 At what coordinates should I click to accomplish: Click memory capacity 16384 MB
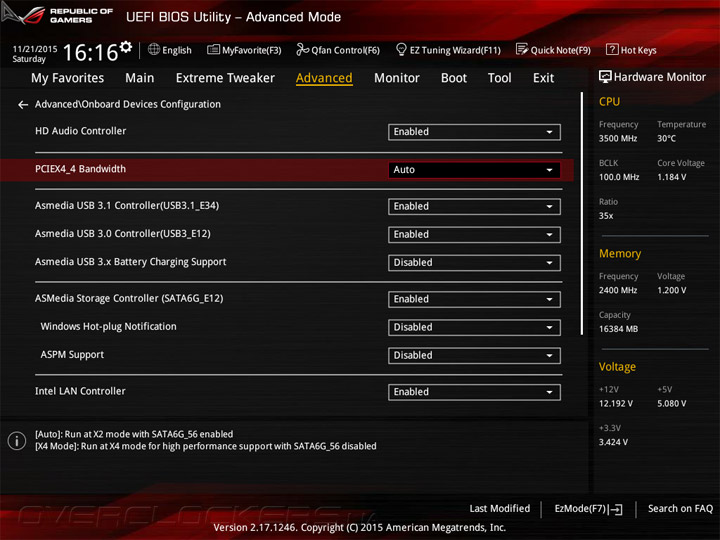click(618, 329)
